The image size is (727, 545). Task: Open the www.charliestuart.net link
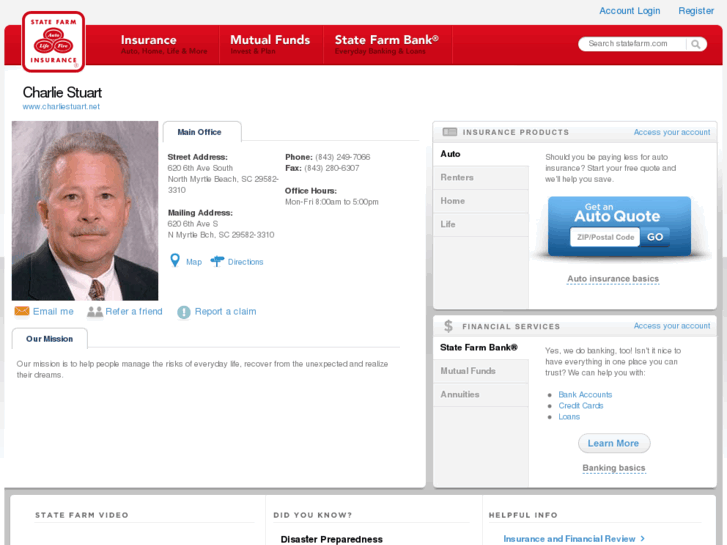click(x=61, y=107)
